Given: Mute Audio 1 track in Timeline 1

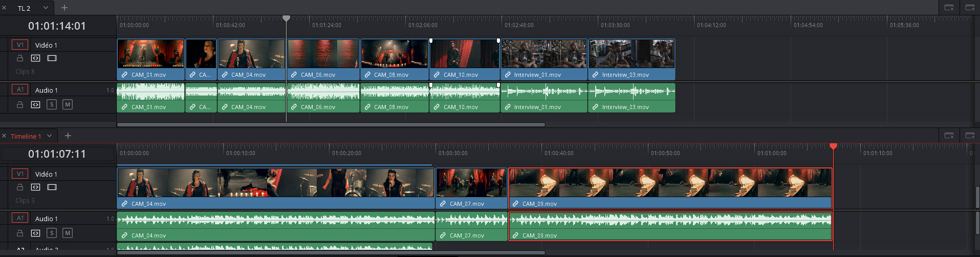Looking at the screenshot, I should click(x=67, y=233).
